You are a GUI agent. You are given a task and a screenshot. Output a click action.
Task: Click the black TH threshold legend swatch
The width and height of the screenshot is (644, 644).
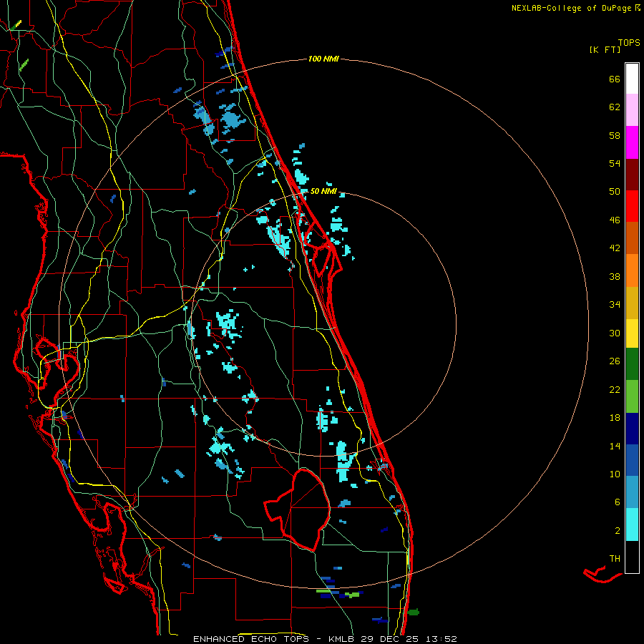coord(632,557)
